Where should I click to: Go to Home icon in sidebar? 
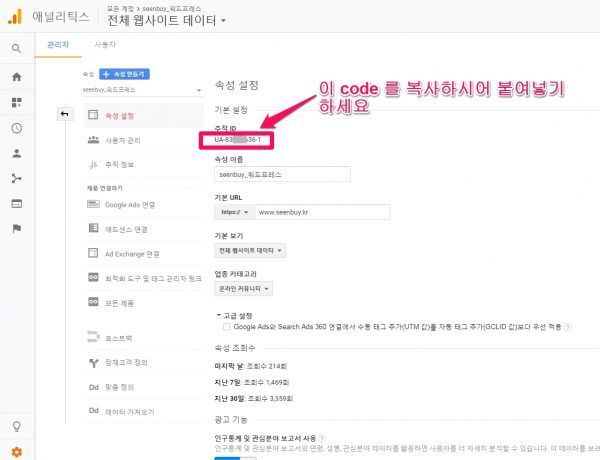click(x=16, y=77)
